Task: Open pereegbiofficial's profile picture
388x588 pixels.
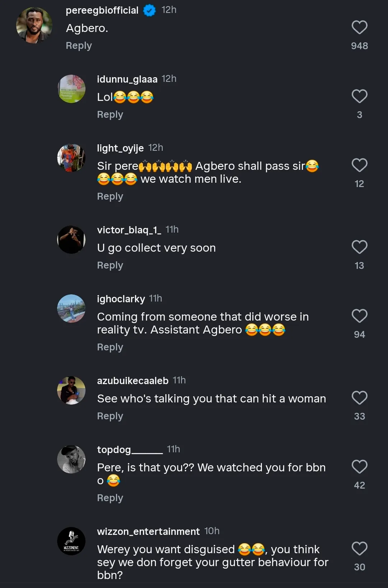Action: pos(34,25)
